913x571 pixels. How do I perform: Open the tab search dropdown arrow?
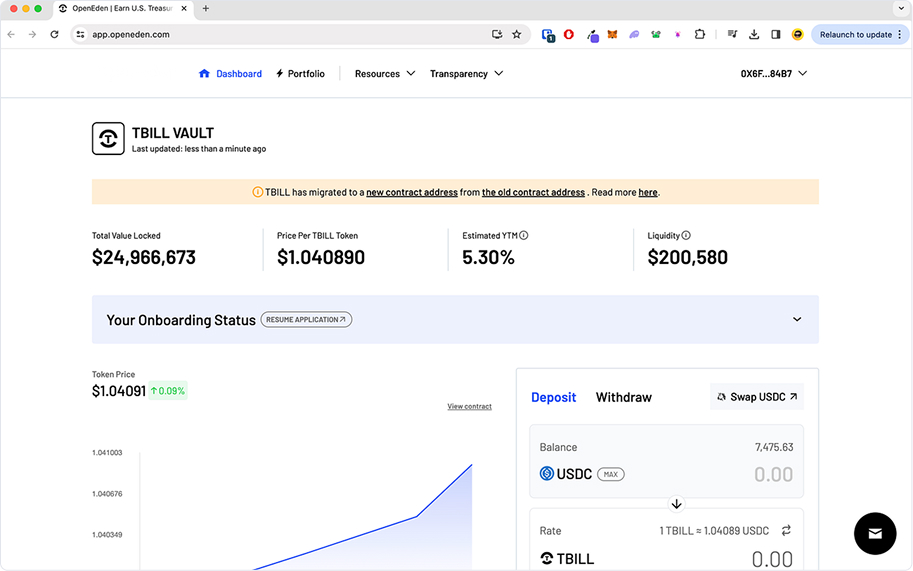(x=901, y=8)
